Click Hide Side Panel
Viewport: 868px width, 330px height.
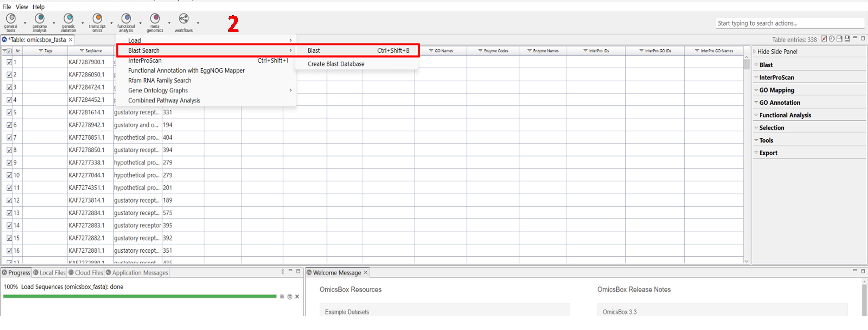click(777, 52)
